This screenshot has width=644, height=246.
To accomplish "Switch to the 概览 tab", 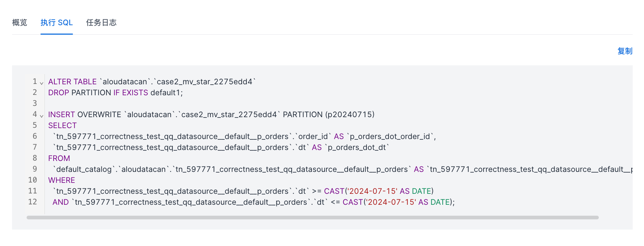I will coord(20,23).
